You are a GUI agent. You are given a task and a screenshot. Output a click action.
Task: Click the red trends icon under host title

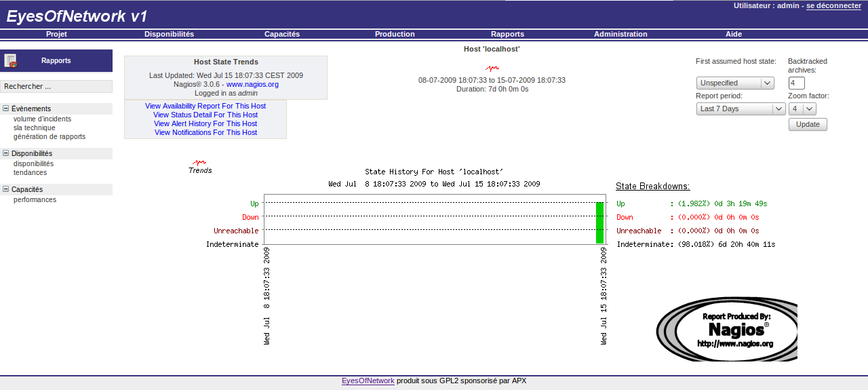[492, 68]
